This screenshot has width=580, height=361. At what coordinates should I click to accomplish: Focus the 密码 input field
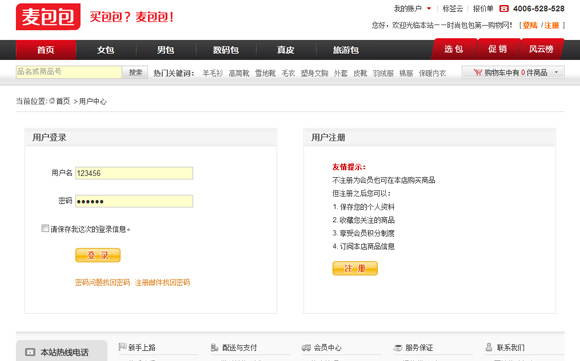click(134, 201)
